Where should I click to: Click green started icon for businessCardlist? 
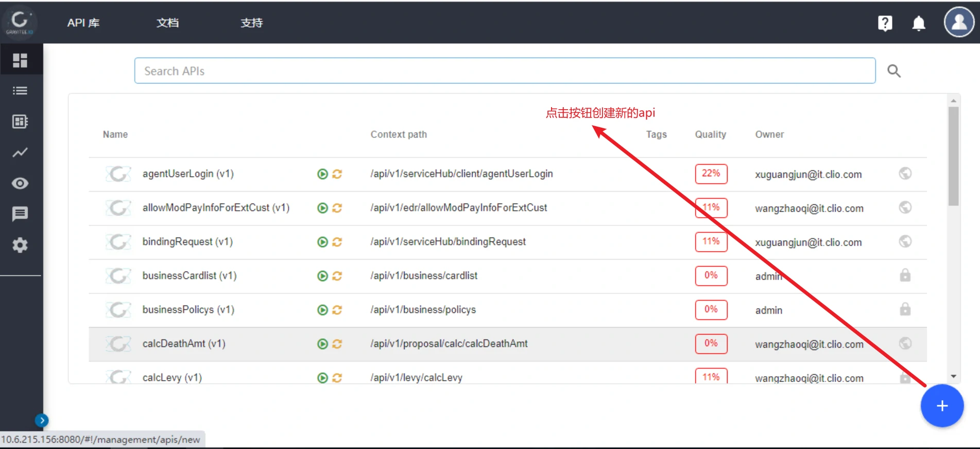322,276
